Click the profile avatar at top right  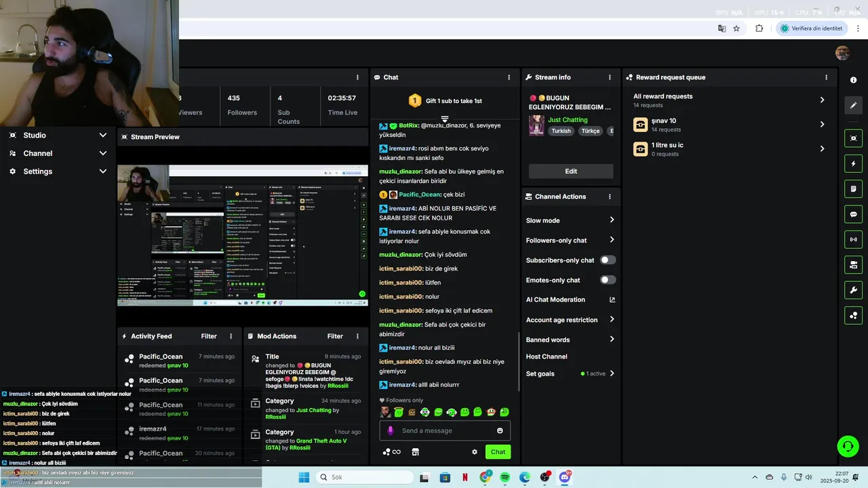click(842, 54)
